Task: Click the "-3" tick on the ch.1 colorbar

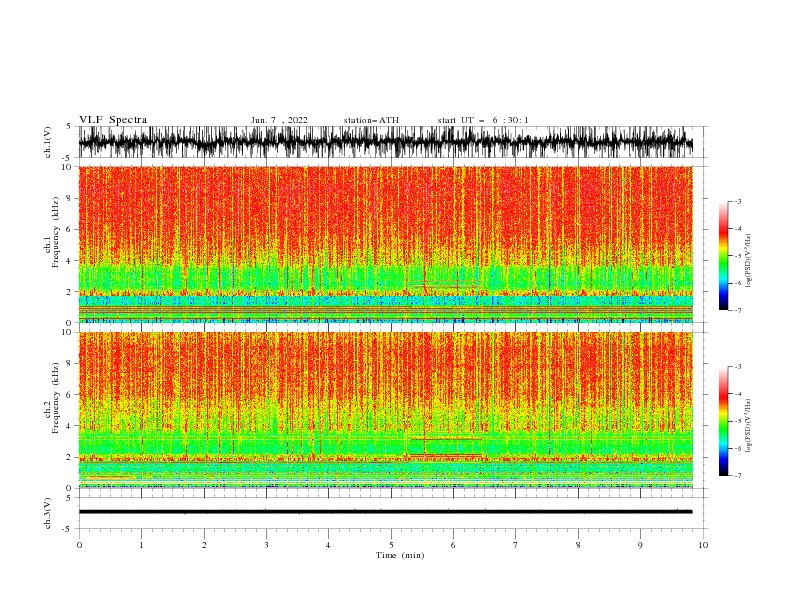Action: 737,201
